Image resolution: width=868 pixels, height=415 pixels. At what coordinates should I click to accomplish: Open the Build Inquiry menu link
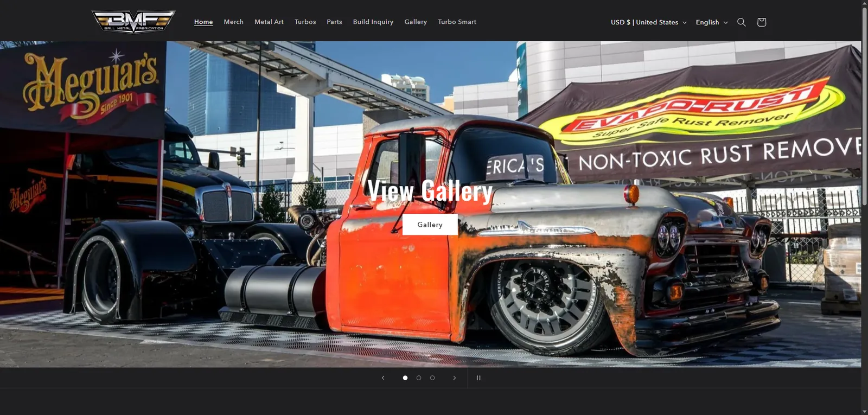point(373,22)
